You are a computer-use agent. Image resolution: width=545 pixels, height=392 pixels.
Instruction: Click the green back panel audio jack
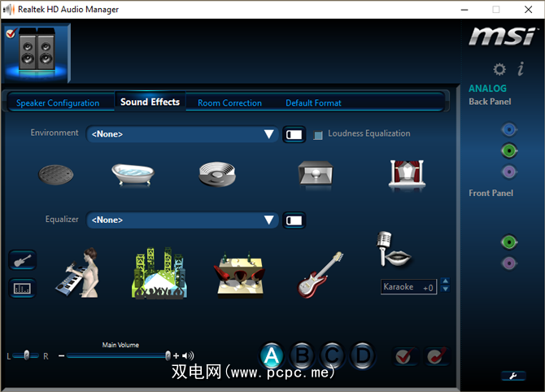pyautogui.click(x=509, y=150)
